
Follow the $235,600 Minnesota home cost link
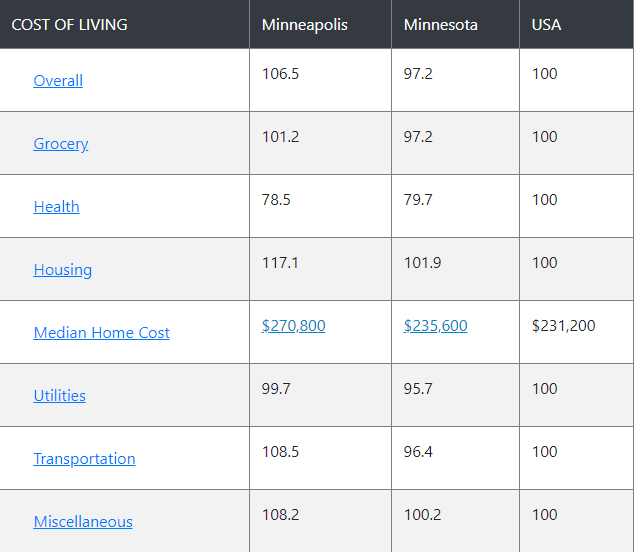(435, 326)
